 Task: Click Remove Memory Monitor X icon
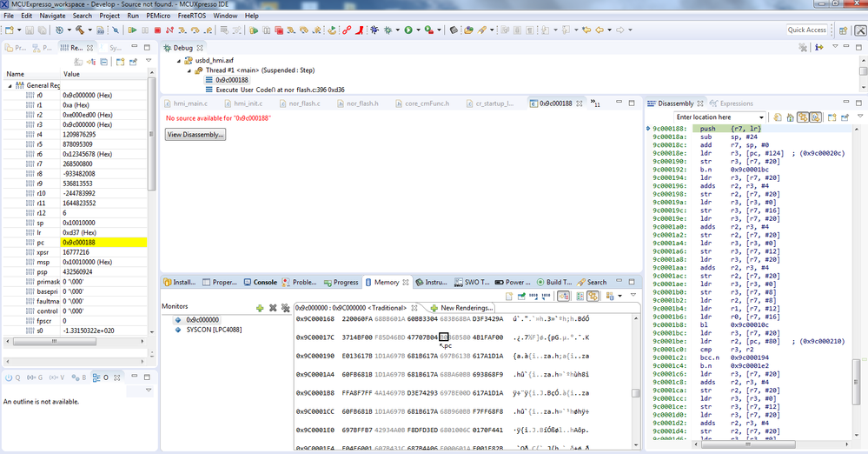pyautogui.click(x=273, y=308)
